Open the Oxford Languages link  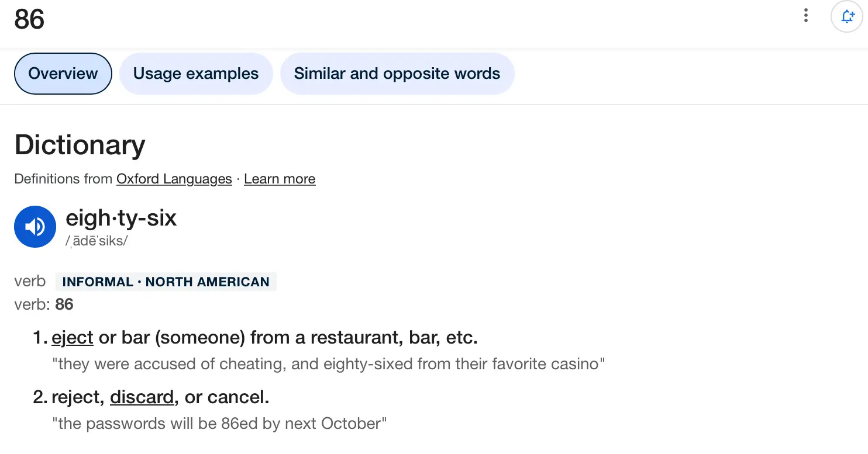(174, 179)
